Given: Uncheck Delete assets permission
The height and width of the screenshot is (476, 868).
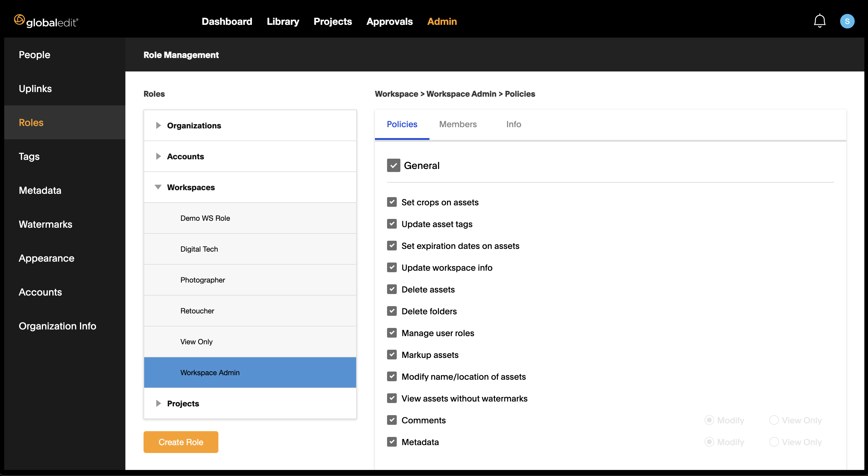Looking at the screenshot, I should pyautogui.click(x=392, y=289).
